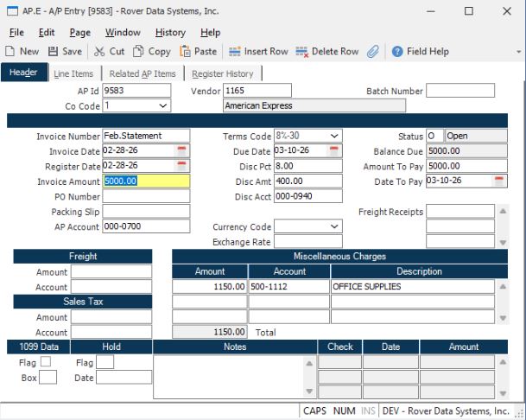Click the Paste clipboard icon
Viewport: 526px width, 420px height.
pyautogui.click(x=185, y=52)
